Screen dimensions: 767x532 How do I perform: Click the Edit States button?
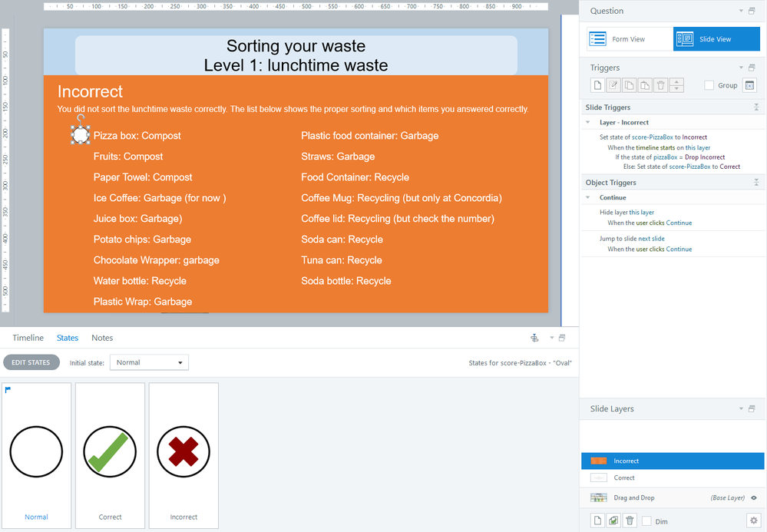click(x=31, y=362)
